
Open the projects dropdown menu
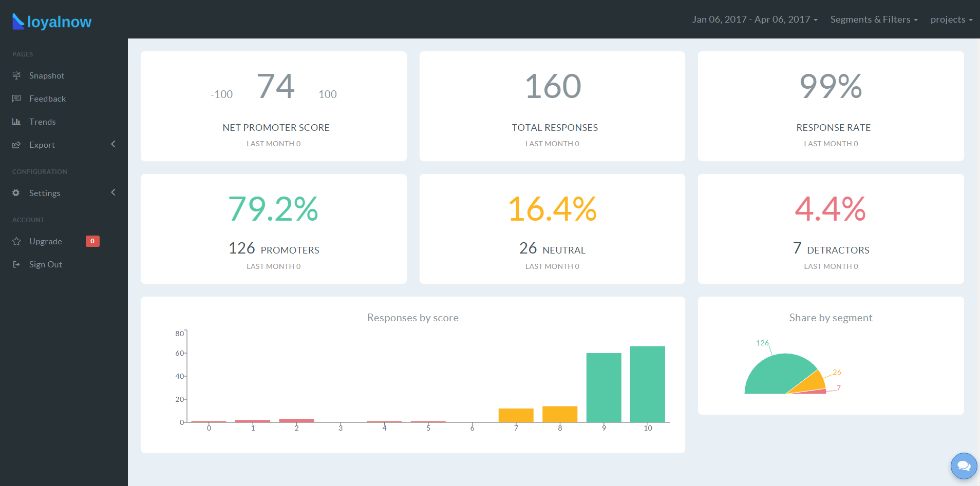[x=951, y=20]
